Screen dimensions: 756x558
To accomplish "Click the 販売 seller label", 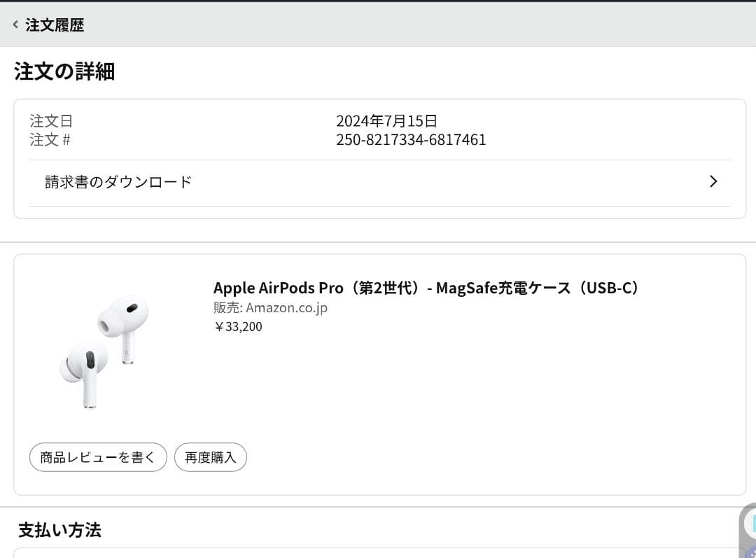I will click(228, 307).
